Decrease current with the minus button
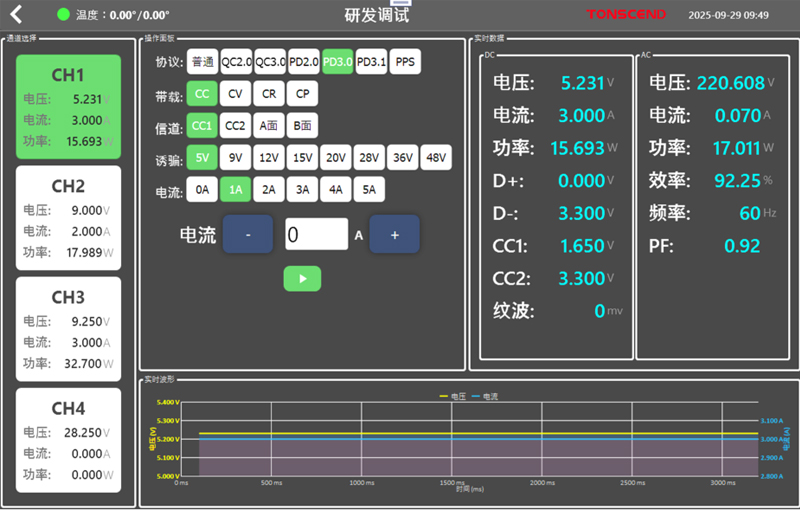 pyautogui.click(x=248, y=235)
